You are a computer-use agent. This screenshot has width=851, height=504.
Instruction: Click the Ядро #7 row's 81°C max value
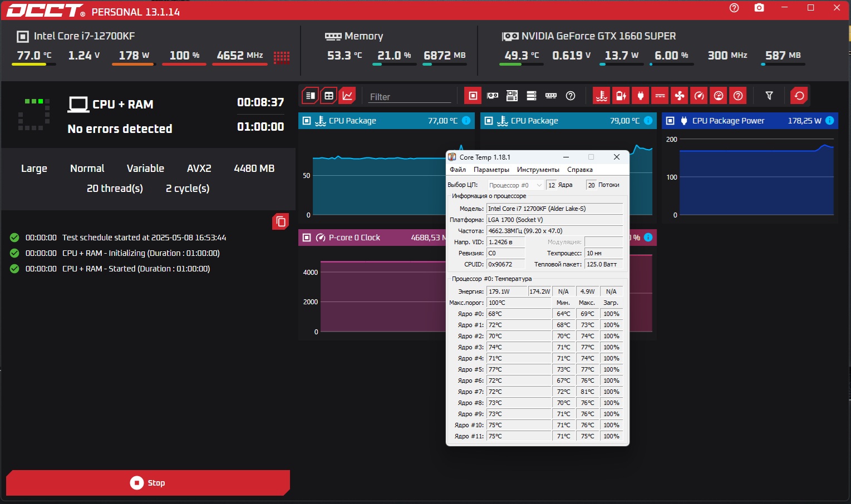pyautogui.click(x=587, y=392)
